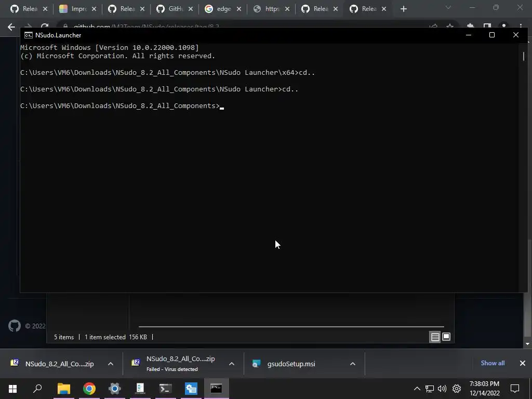The height and width of the screenshot is (399, 532).
Task: Open taskbar Search magnifier
Action: pos(37,389)
